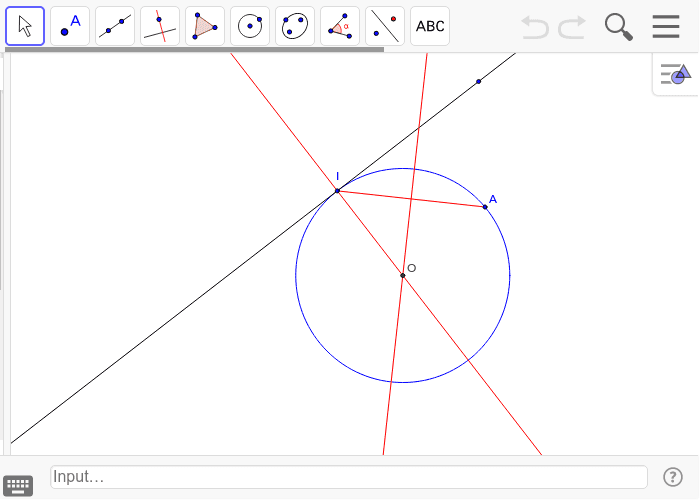Open the search magnifier
The width and height of the screenshot is (700, 500).
[x=619, y=27]
